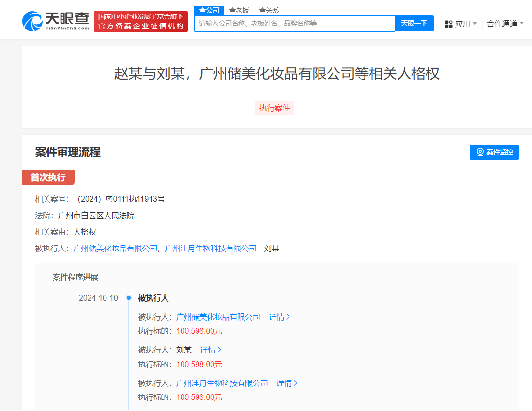Open 广州储美化妆品有限公司 link under case progress
The height and width of the screenshot is (411, 532).
tap(218, 317)
